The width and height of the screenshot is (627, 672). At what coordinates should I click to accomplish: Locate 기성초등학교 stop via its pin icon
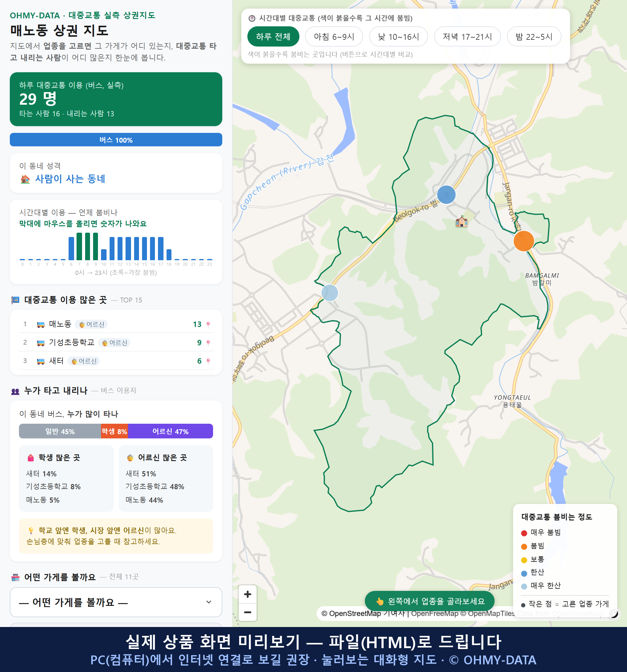(208, 343)
